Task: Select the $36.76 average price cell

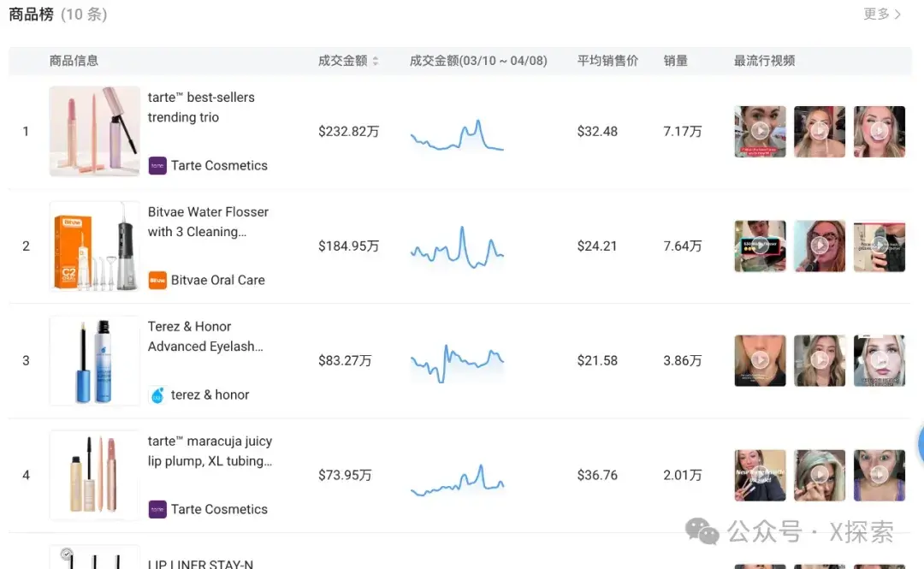Action: 597,475
